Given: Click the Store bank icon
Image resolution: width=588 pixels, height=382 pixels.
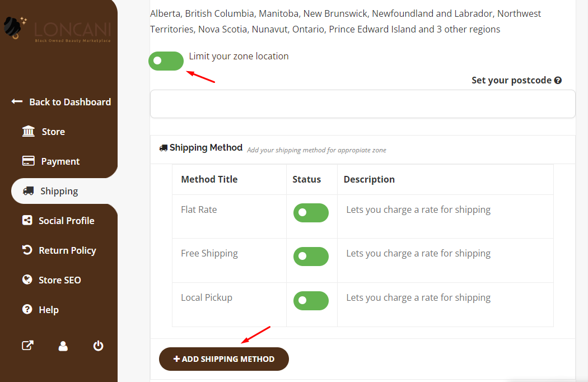Looking at the screenshot, I should point(29,131).
